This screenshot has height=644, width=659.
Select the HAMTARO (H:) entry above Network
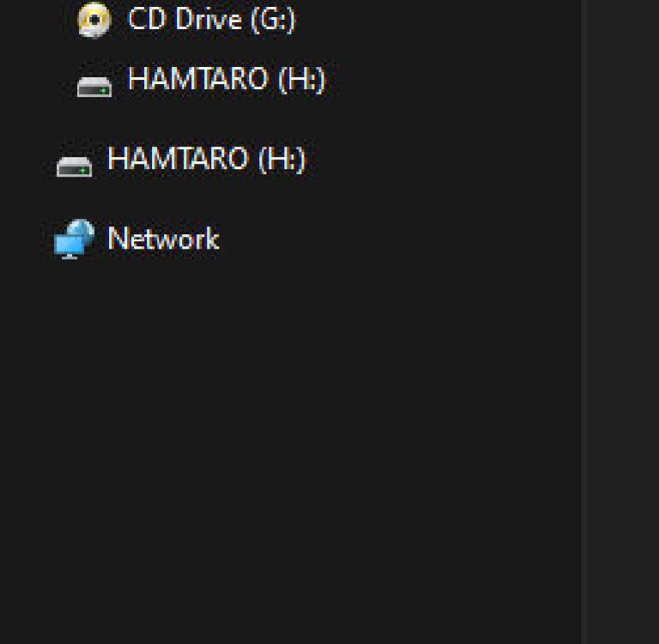[x=206, y=159]
